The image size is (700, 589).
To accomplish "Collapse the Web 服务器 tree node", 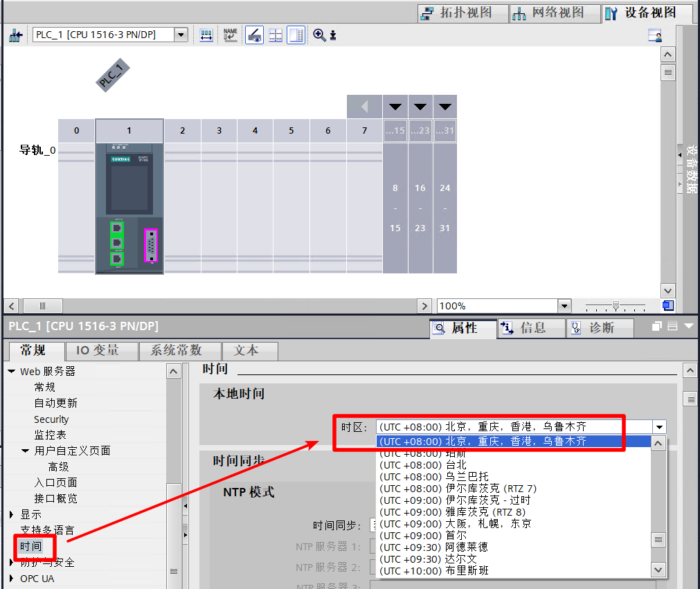I will click(x=12, y=371).
